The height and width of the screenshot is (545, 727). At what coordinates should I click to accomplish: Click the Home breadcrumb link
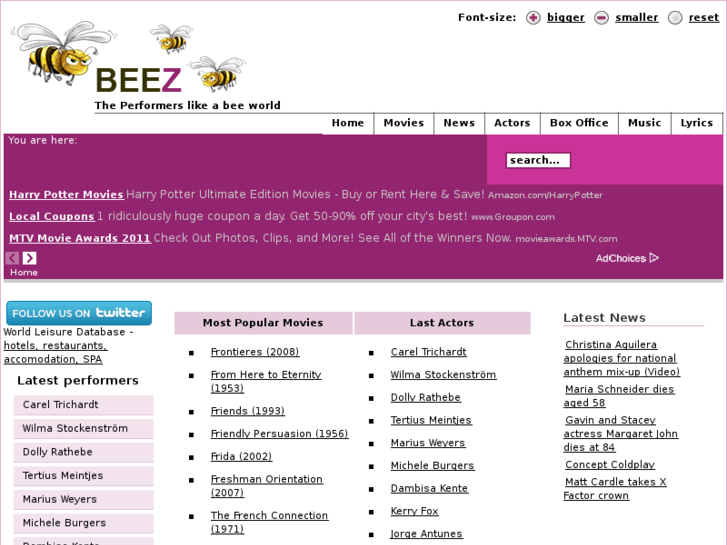pos(24,272)
